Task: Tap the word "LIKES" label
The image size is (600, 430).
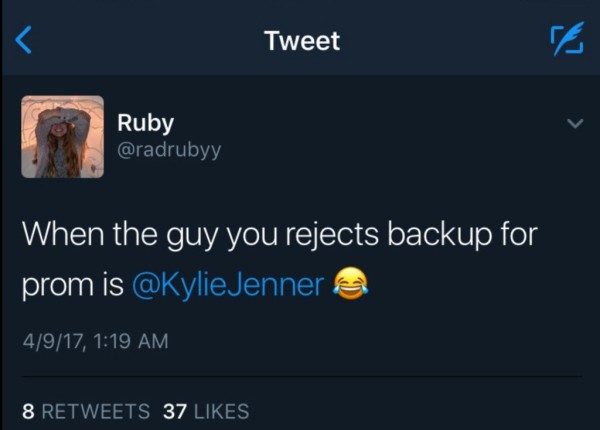Action: point(220,411)
